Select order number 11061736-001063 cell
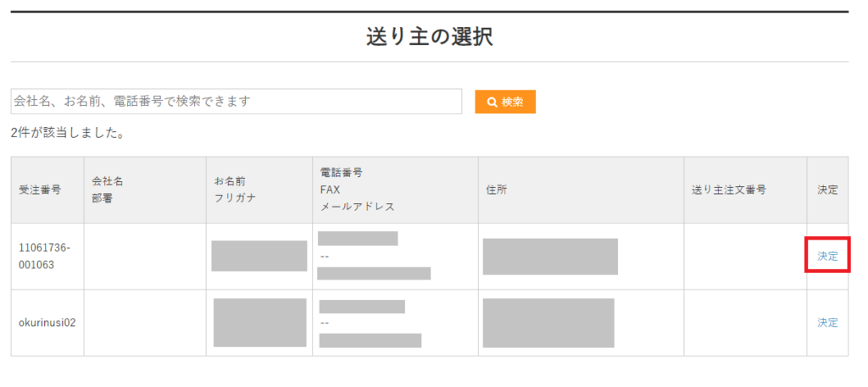Image resolution: width=868 pixels, height=387 pixels. tap(45, 256)
